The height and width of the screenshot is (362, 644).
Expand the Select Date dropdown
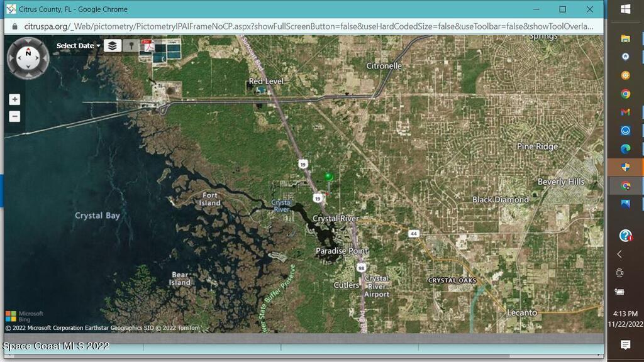(78, 46)
